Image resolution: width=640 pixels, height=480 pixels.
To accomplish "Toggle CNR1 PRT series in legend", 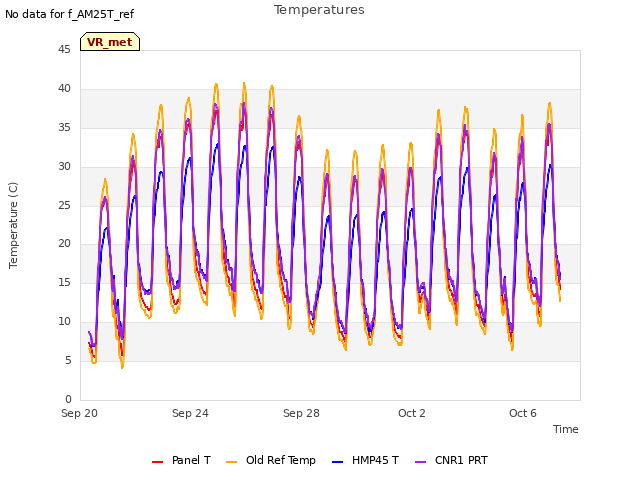I will click(451, 460).
